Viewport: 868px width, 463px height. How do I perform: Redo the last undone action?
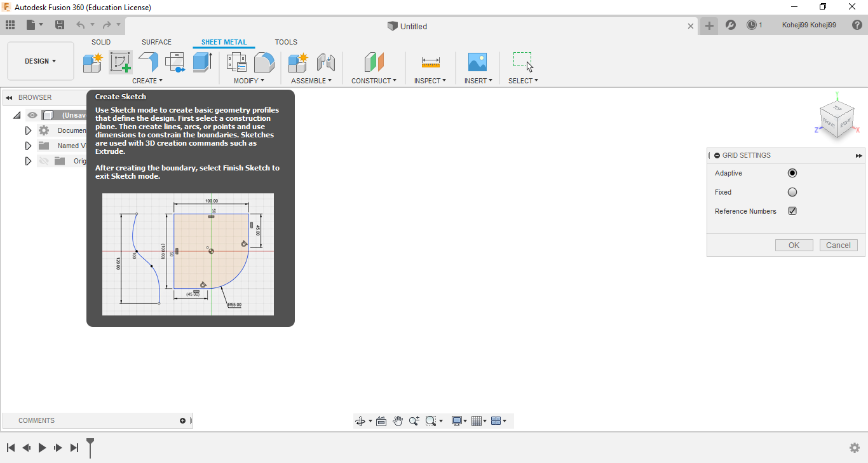click(106, 25)
